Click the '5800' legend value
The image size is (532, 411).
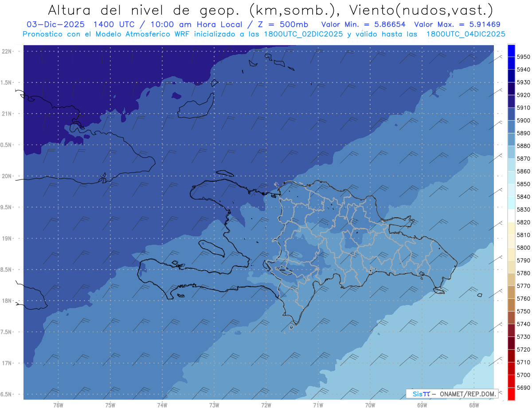[x=523, y=248]
